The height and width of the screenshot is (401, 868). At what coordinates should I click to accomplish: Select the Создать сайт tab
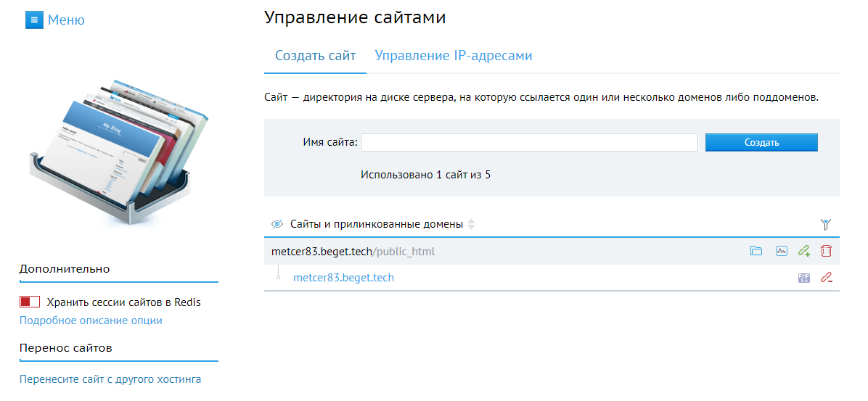(x=315, y=56)
